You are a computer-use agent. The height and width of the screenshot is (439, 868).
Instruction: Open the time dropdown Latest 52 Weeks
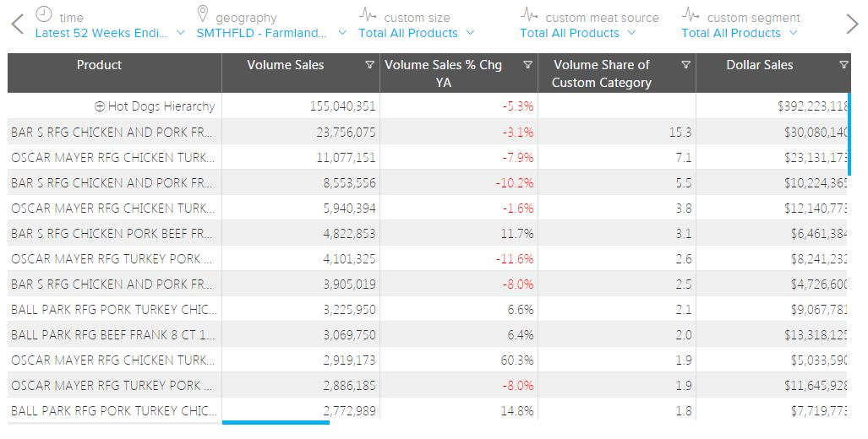point(109,33)
